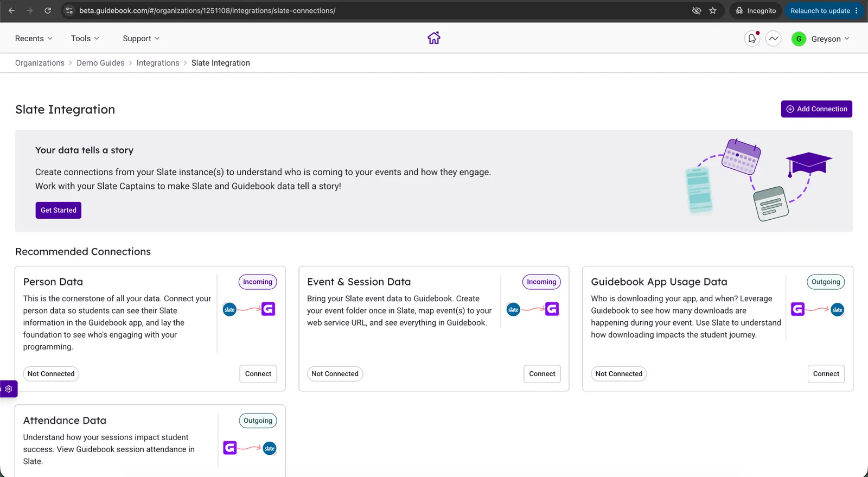
Task: Click Get Started
Action: coord(59,211)
